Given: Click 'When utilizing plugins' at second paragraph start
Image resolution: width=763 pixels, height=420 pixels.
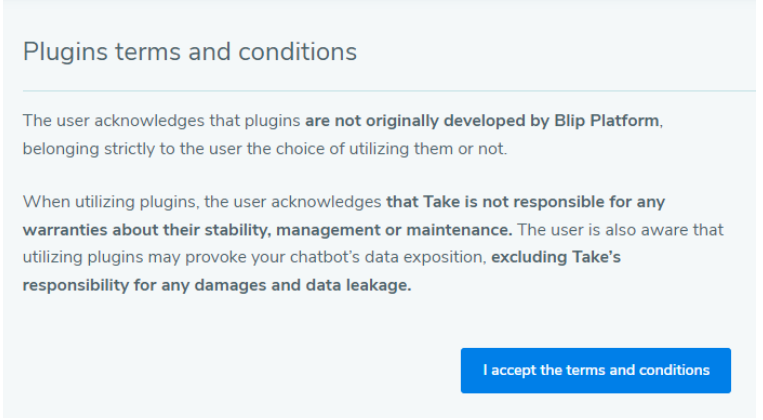Looking at the screenshot, I should (x=97, y=203).
